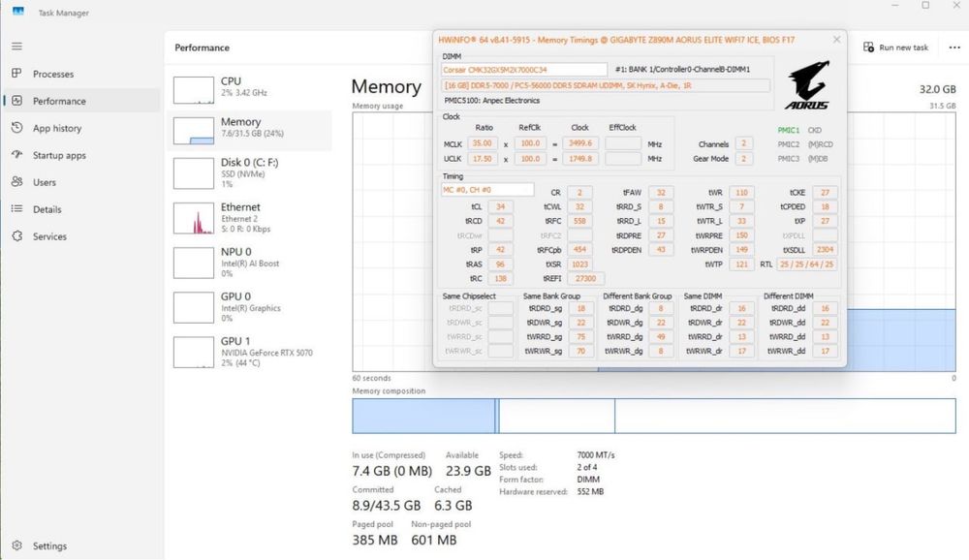Image resolution: width=969 pixels, height=560 pixels.
Task: Click the UCLK ratio value 17.50
Action: pos(482,159)
